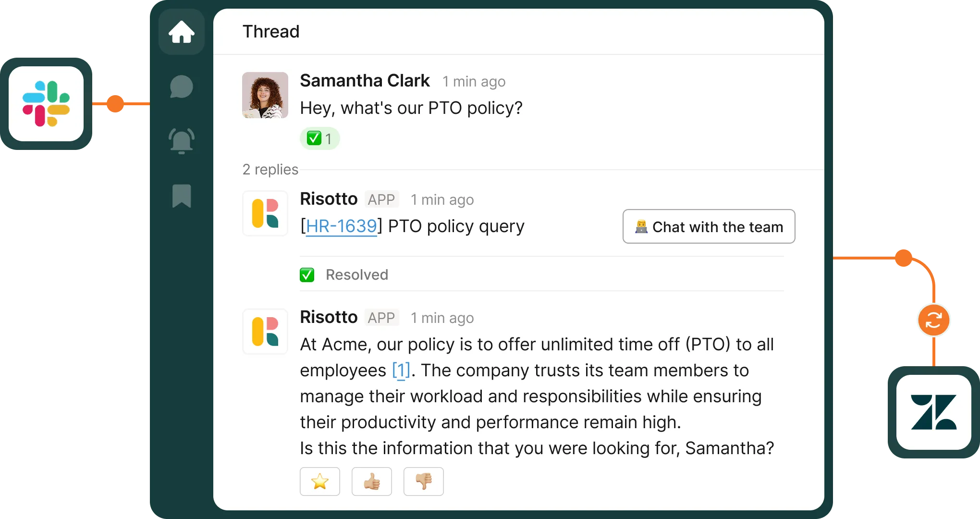Toggle the green checkmark reaction on Samantha's message
The width and height of the screenshot is (980, 519).
320,139
